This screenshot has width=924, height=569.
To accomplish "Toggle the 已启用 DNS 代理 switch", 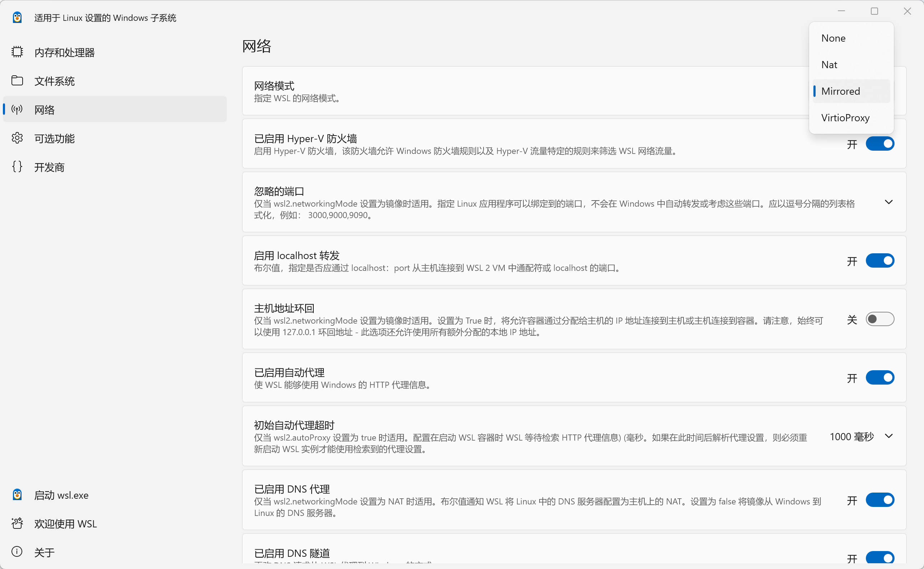I will click(x=879, y=500).
